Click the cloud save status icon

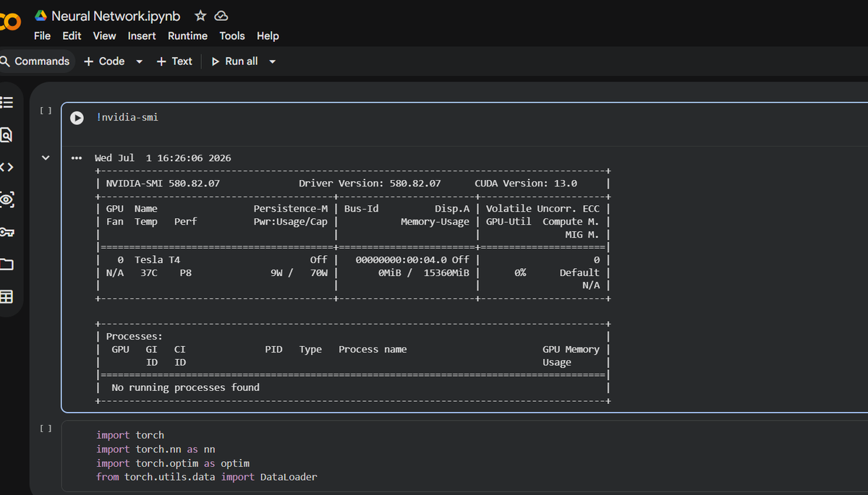pyautogui.click(x=221, y=16)
